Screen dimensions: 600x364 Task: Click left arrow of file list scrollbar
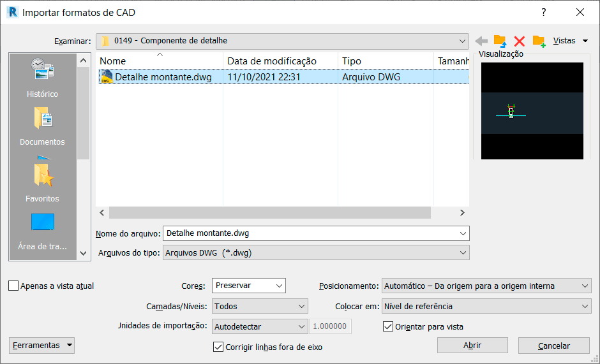[x=102, y=212]
